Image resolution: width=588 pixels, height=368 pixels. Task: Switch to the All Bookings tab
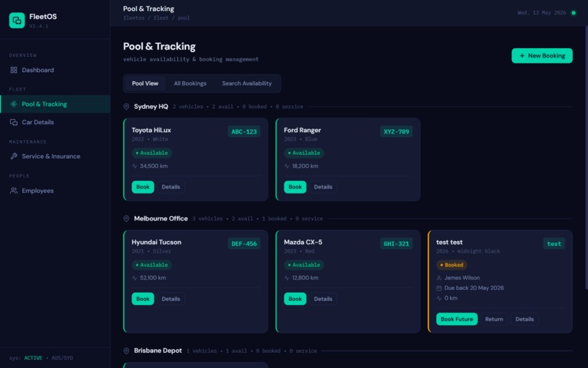(190, 83)
